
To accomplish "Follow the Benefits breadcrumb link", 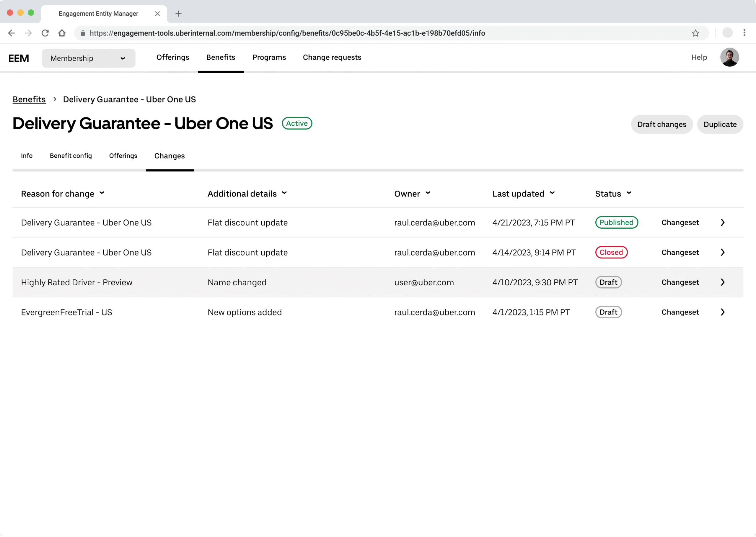I will [29, 99].
